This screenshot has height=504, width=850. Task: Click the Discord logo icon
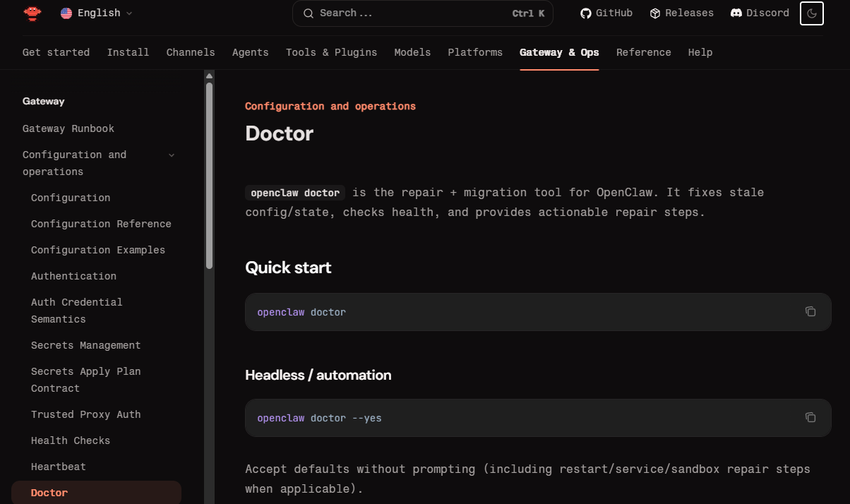pyautogui.click(x=736, y=13)
